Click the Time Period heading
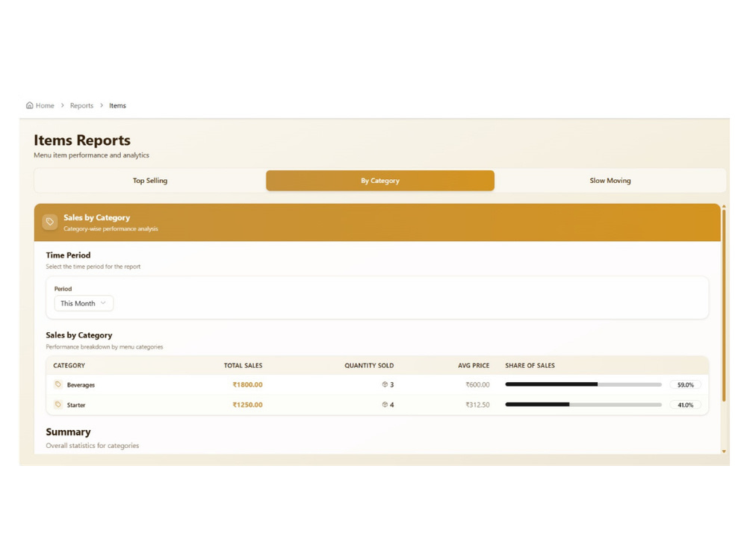Viewport: 747px width, 560px height. 68,255
